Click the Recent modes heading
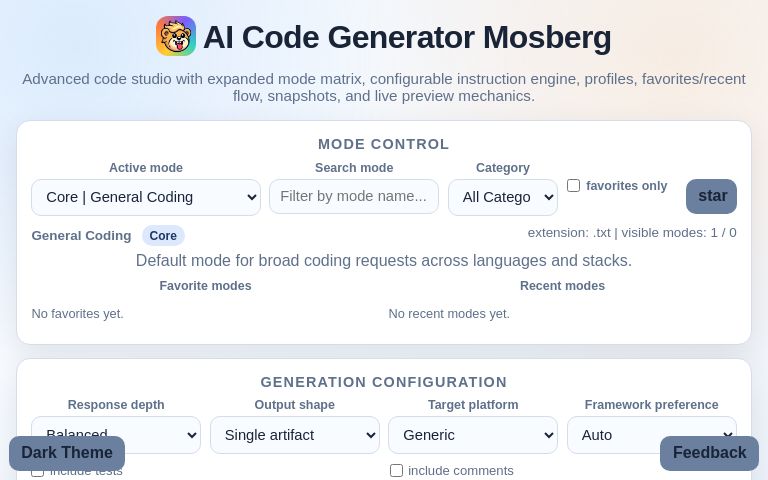This screenshot has width=768, height=480. (x=562, y=286)
